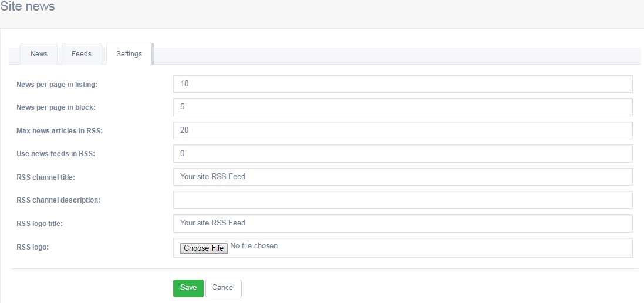Click the RSS channel title text box
The width and height of the screenshot is (644, 303).
403,177
